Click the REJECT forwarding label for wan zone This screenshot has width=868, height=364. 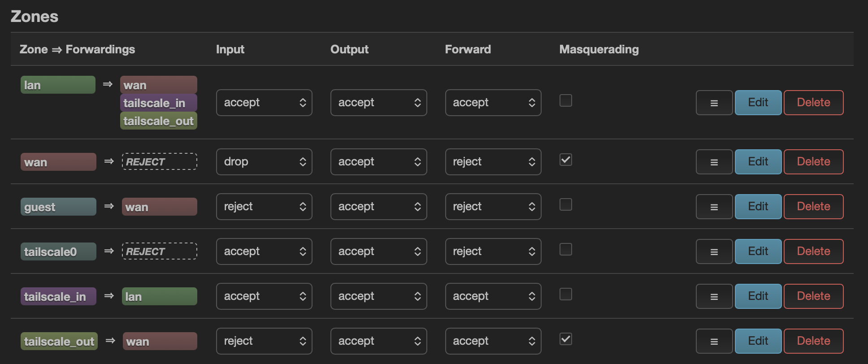pyautogui.click(x=159, y=162)
